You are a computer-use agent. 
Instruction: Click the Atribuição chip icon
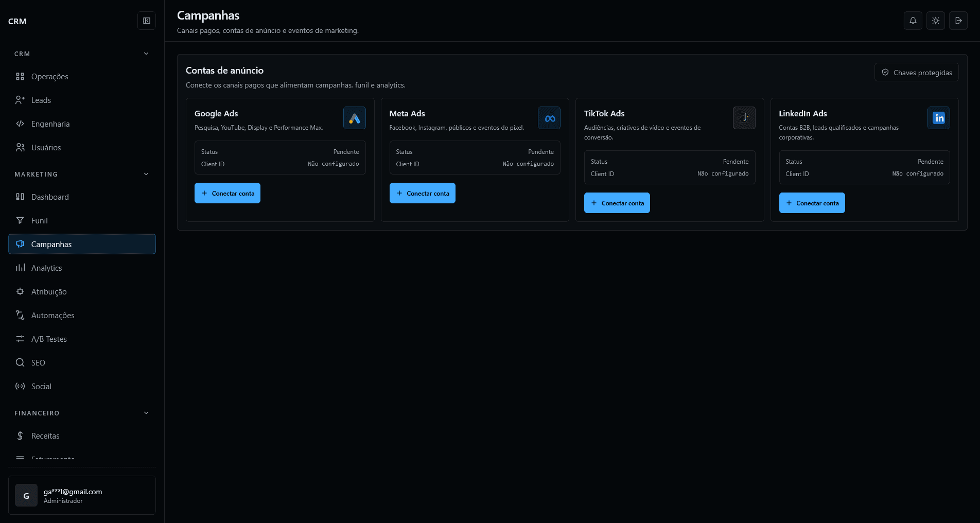(x=20, y=291)
